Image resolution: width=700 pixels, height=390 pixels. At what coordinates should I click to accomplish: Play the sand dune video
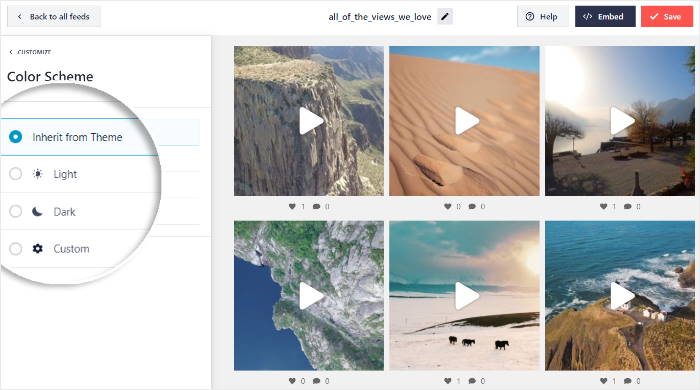467,121
